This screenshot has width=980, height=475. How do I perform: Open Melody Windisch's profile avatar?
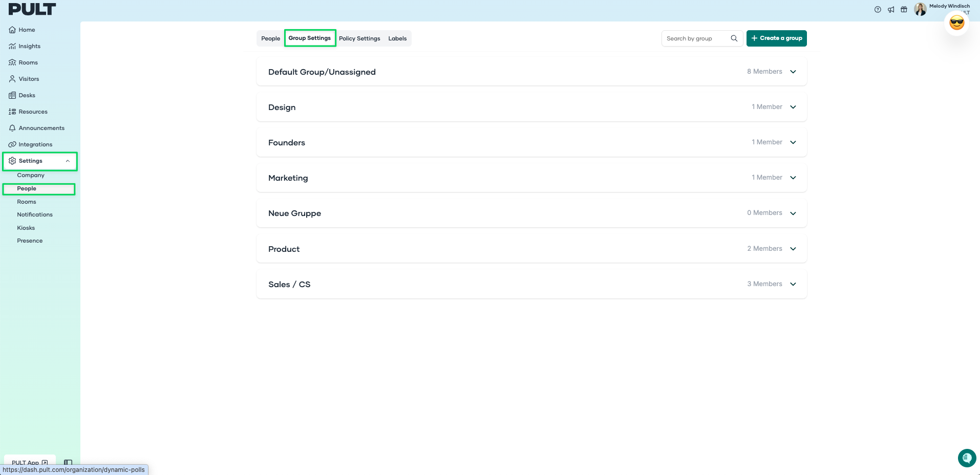pos(920,9)
